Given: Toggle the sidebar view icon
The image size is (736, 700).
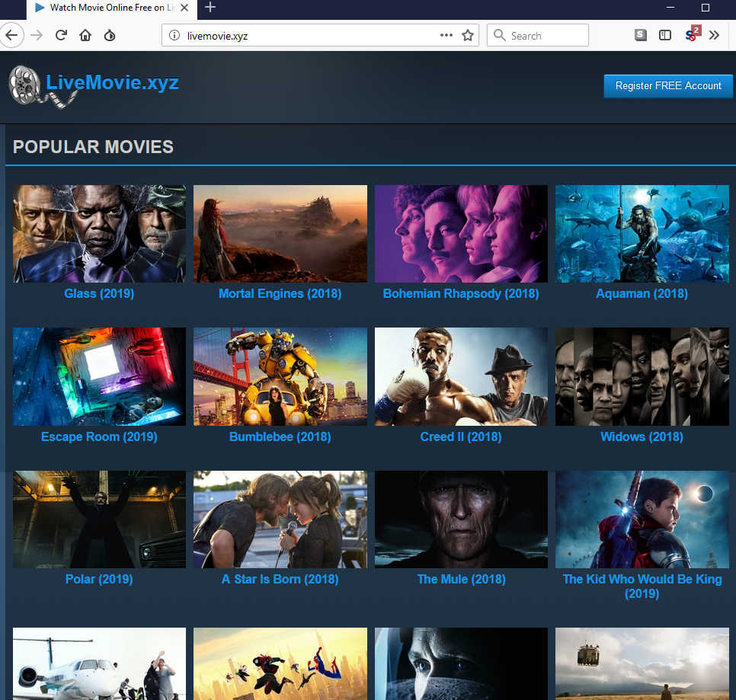Looking at the screenshot, I should [665, 35].
